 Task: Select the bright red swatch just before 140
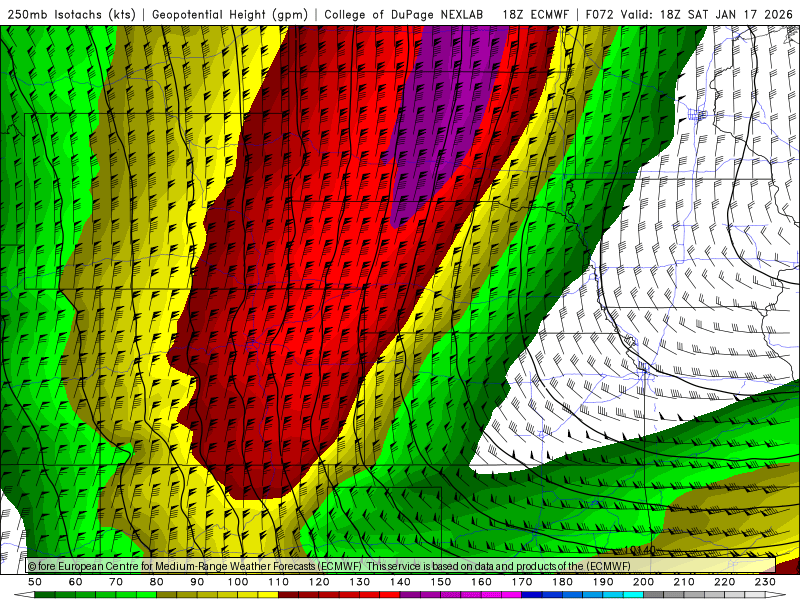[390, 595]
